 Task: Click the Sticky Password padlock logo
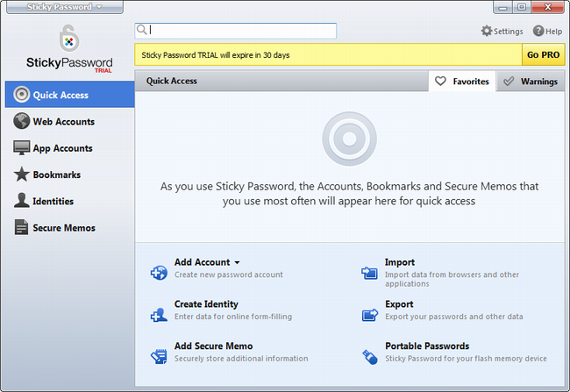(69, 39)
